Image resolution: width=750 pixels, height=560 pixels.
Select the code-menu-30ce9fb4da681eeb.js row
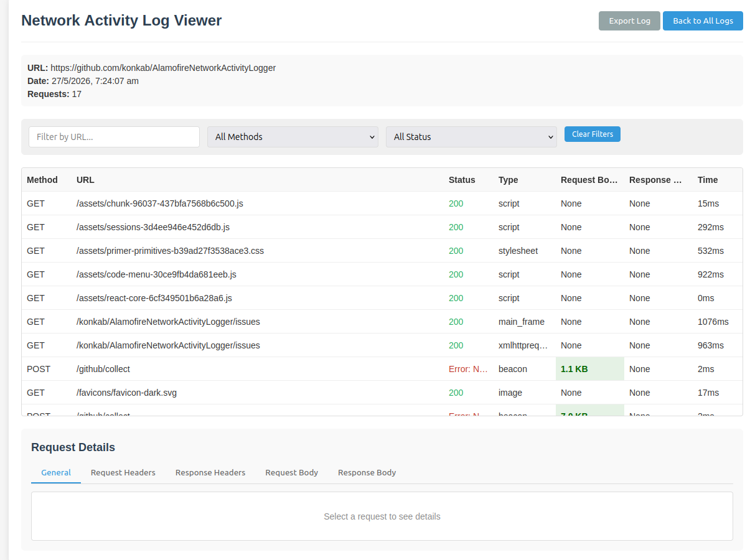tap(382, 274)
